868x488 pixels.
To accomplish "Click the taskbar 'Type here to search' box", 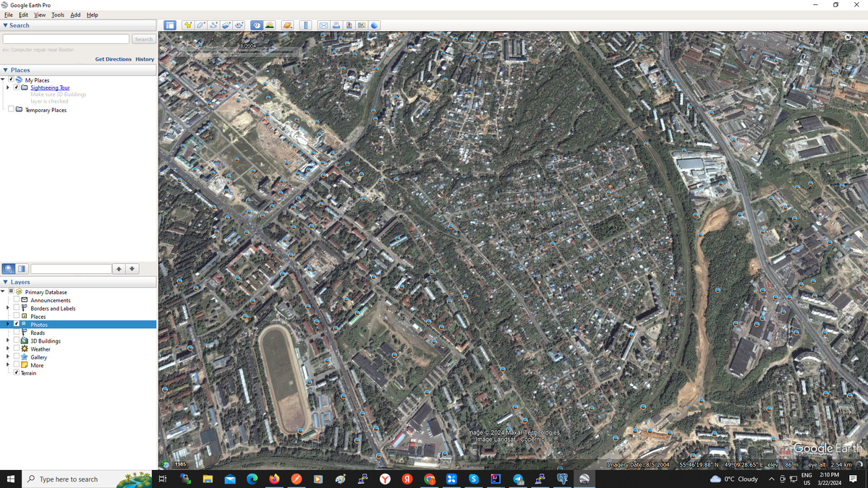I will (87, 479).
